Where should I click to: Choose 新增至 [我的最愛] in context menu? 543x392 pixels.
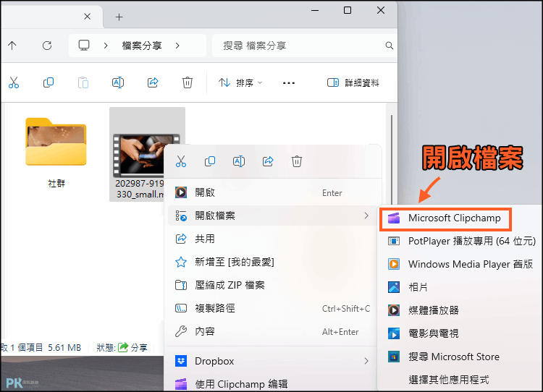click(x=272, y=262)
